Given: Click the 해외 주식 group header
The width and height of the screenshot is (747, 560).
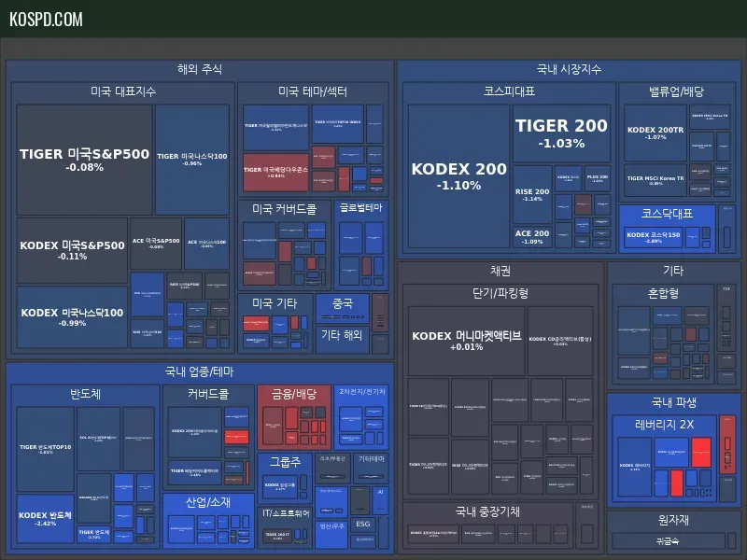Looking at the screenshot, I should (200, 69).
